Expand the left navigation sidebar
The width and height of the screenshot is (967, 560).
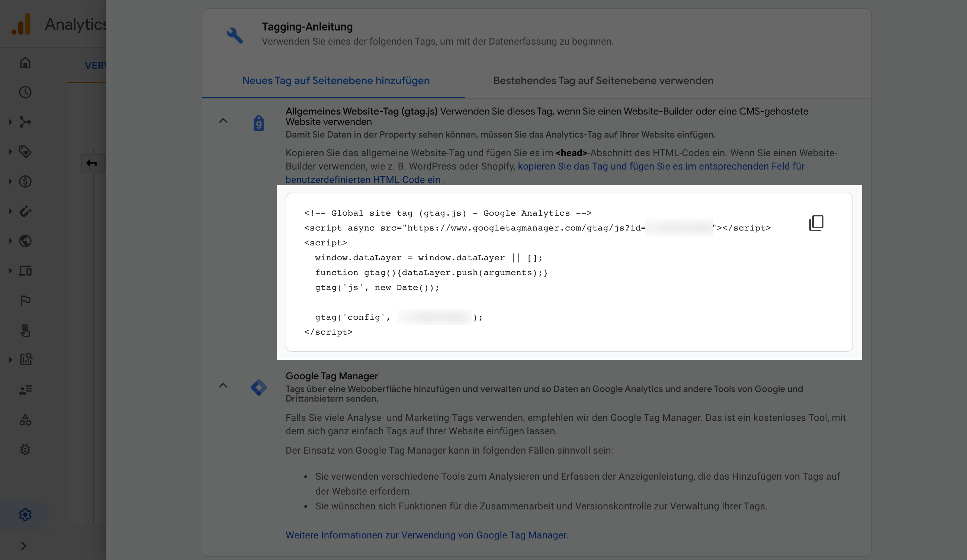click(x=24, y=546)
